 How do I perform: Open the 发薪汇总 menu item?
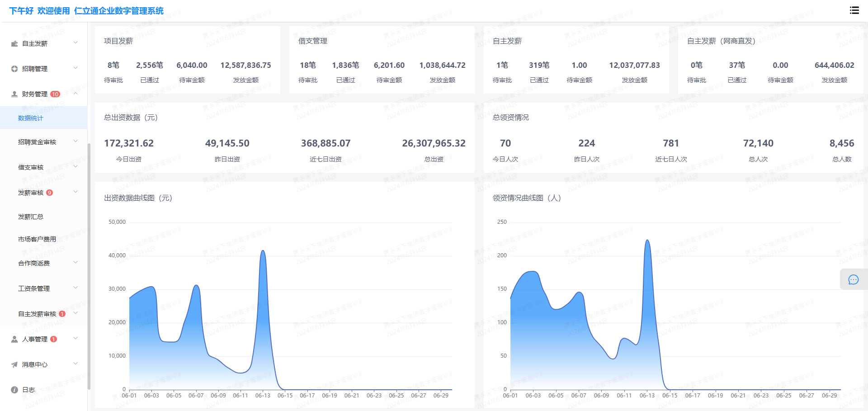[x=31, y=217]
